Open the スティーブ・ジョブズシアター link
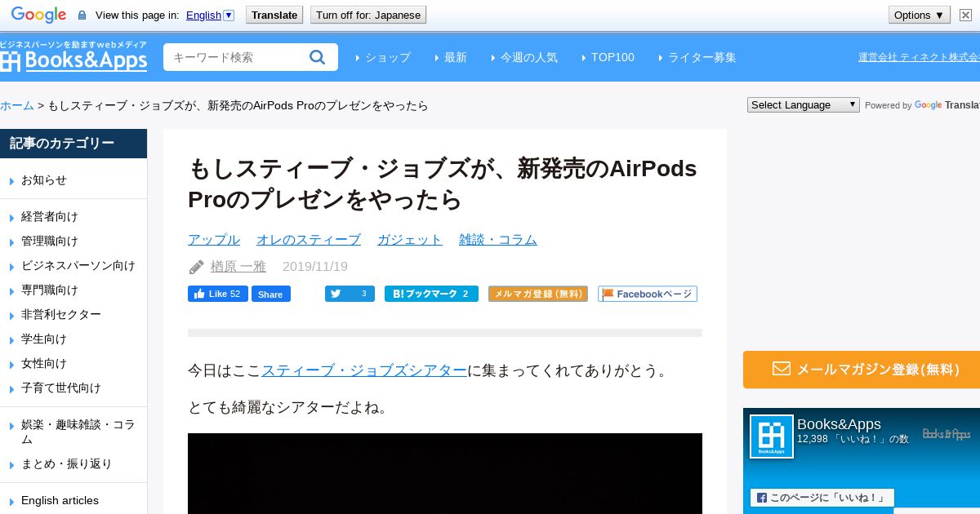The image size is (980, 514). pyautogui.click(x=364, y=370)
